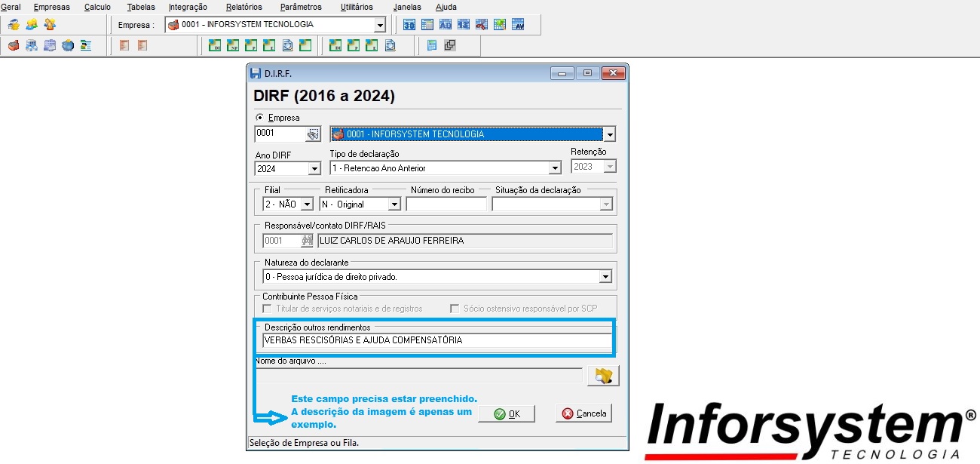Viewport: 980px width, 464px height.
Task: Open the palm tree vacation calendar icon
Action: point(500,25)
